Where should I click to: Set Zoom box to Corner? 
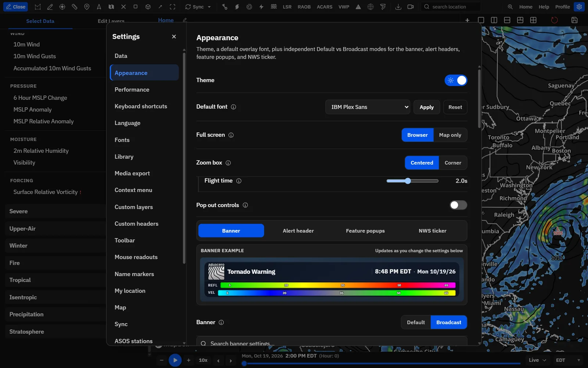453,163
